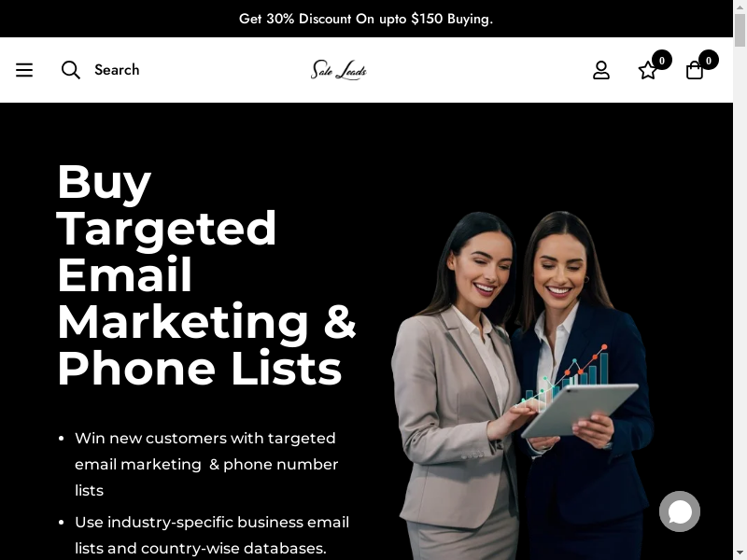The image size is (747, 560).
Task: Click the 30% discount announcement banner
Action: click(366, 19)
